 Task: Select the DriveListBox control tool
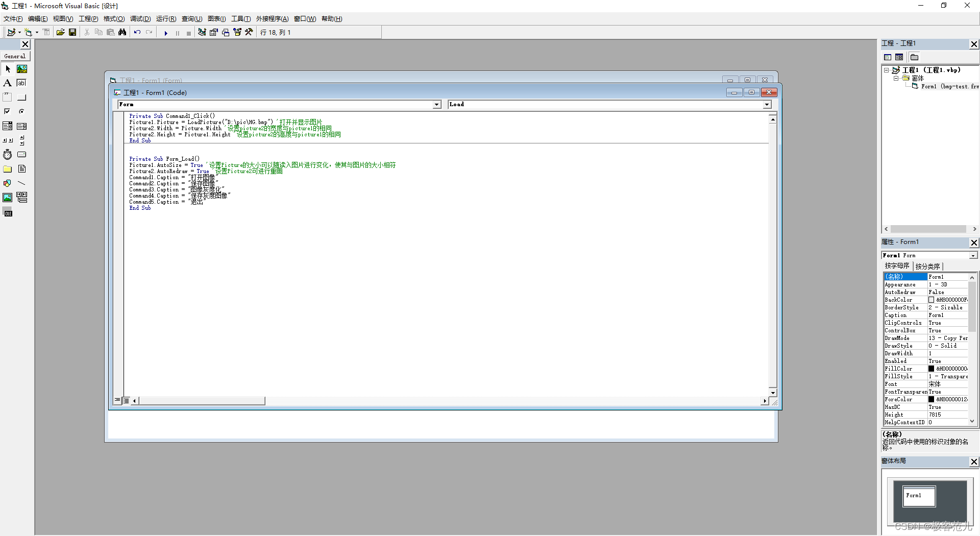(x=22, y=155)
